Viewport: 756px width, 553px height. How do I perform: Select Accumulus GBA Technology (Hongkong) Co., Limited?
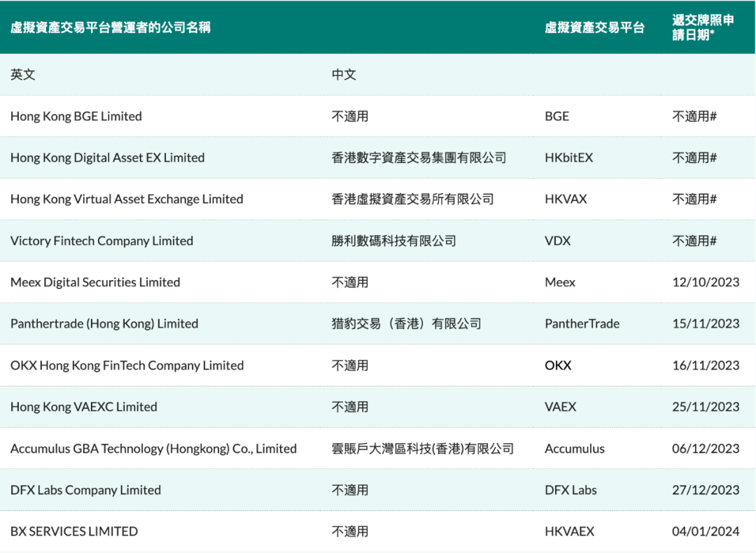tap(154, 449)
